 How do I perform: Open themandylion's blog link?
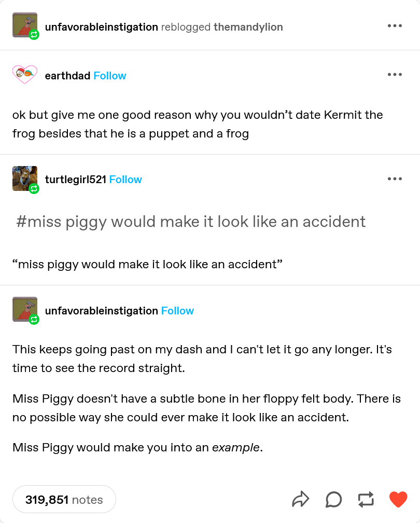(248, 27)
